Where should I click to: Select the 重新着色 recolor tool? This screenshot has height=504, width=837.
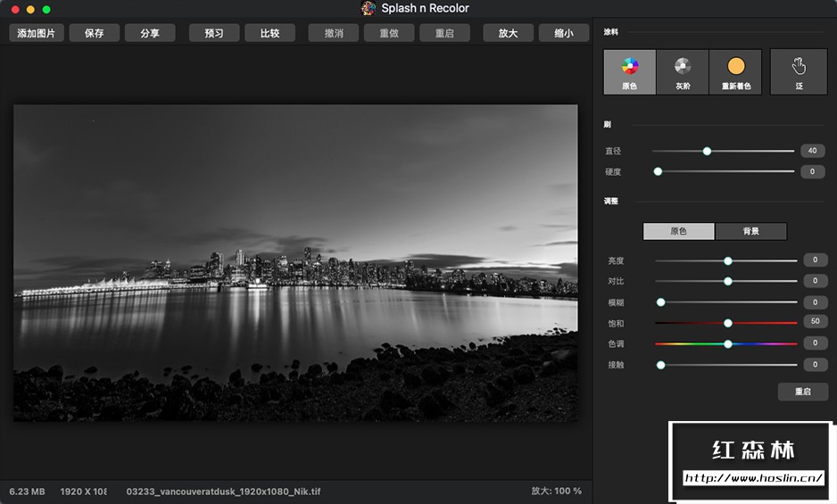(735, 72)
